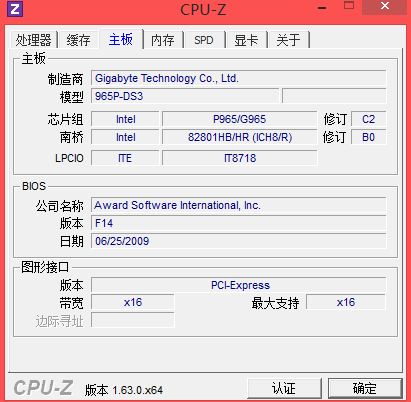Click the chipset field showing P965/G965
411x402 pixels.
[239, 119]
